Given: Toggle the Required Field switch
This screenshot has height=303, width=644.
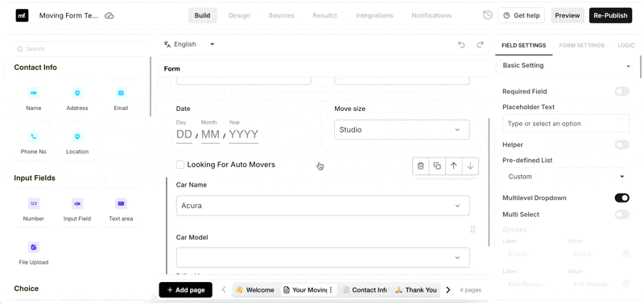Looking at the screenshot, I should 621,92.
